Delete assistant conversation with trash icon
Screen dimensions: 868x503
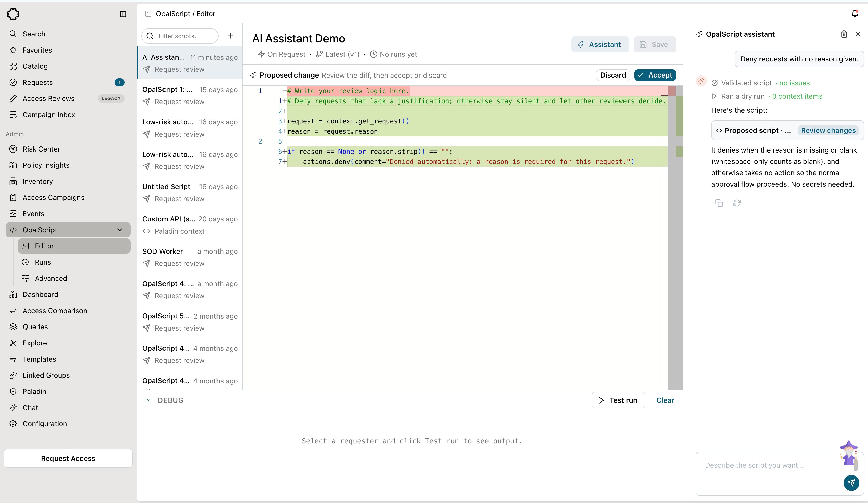[844, 34]
